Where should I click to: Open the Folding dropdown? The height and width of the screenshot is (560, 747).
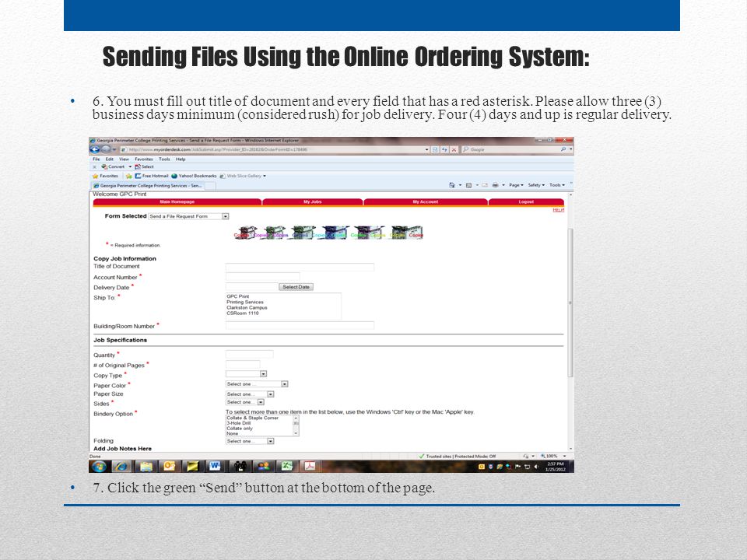(250, 441)
